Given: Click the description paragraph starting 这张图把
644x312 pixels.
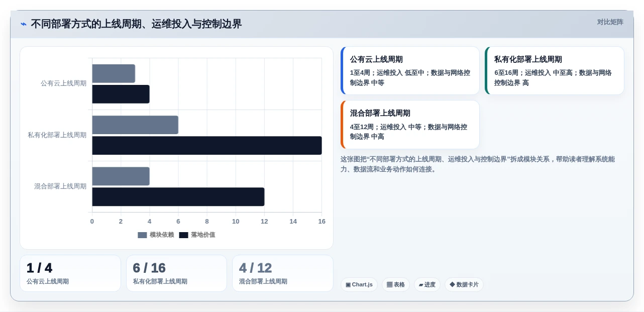Looking at the screenshot, I should pyautogui.click(x=478, y=164).
